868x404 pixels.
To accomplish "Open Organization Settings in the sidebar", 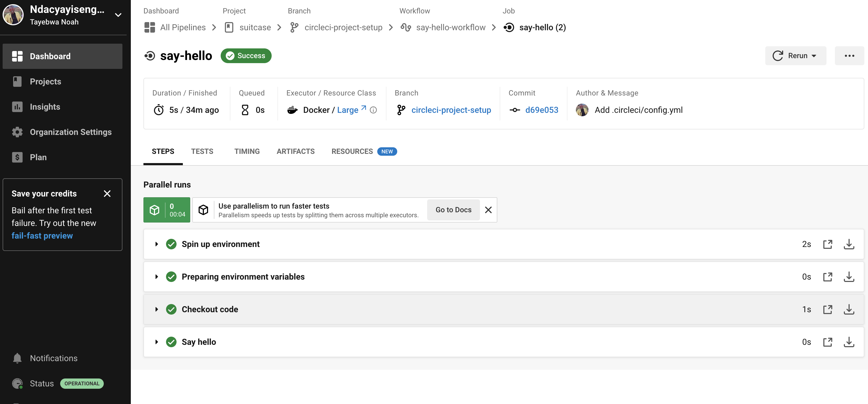I will (62, 132).
